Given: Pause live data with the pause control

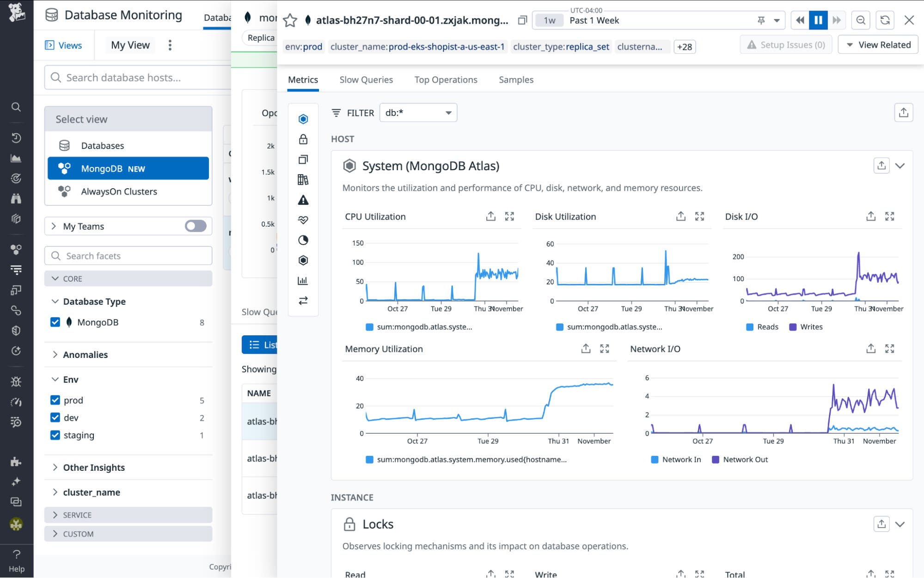Looking at the screenshot, I should [x=818, y=20].
